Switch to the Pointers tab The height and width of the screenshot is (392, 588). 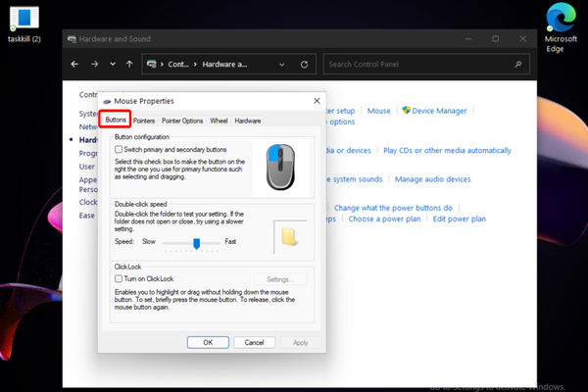click(144, 121)
